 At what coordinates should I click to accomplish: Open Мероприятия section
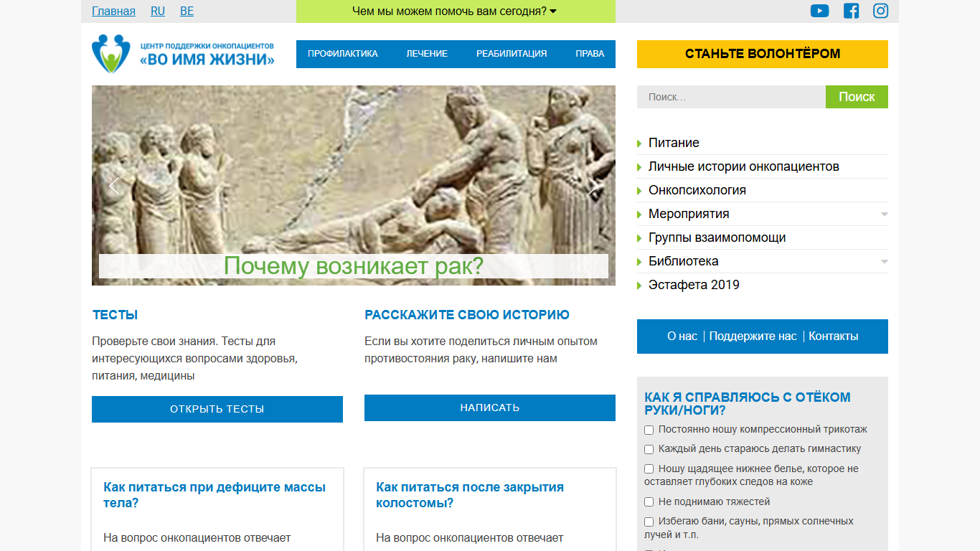689,214
